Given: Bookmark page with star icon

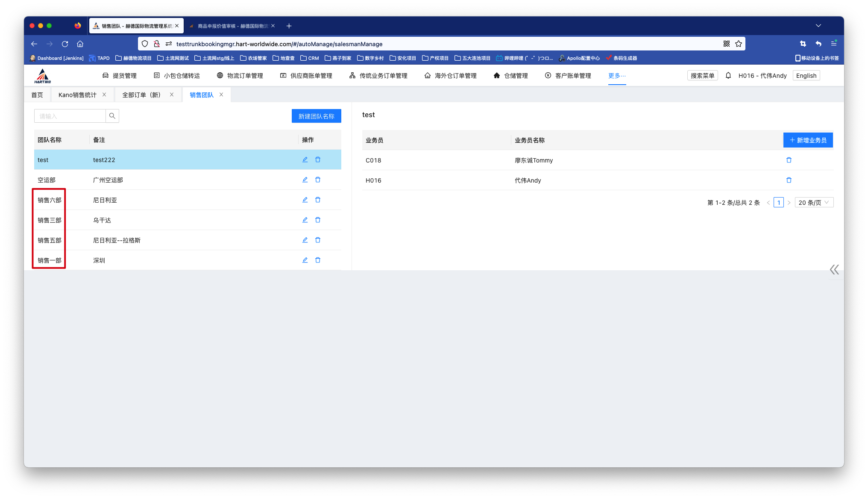Looking at the screenshot, I should [x=739, y=44].
